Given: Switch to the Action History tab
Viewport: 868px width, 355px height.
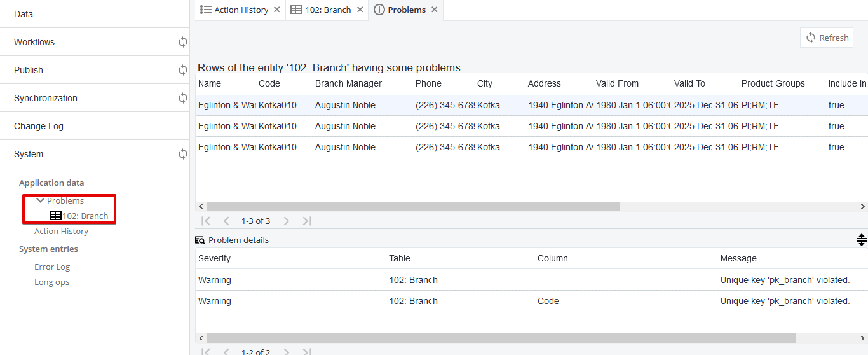Looking at the screenshot, I should pyautogui.click(x=235, y=10).
